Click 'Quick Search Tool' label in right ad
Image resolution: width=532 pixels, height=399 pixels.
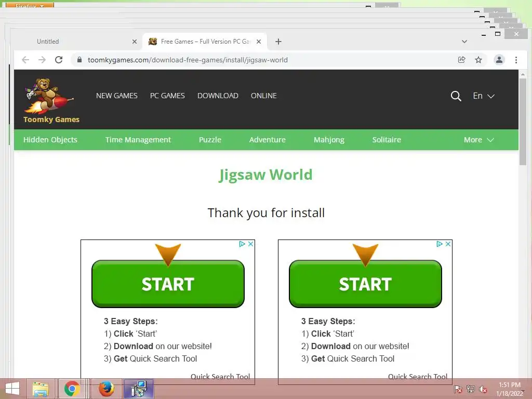[418, 377]
